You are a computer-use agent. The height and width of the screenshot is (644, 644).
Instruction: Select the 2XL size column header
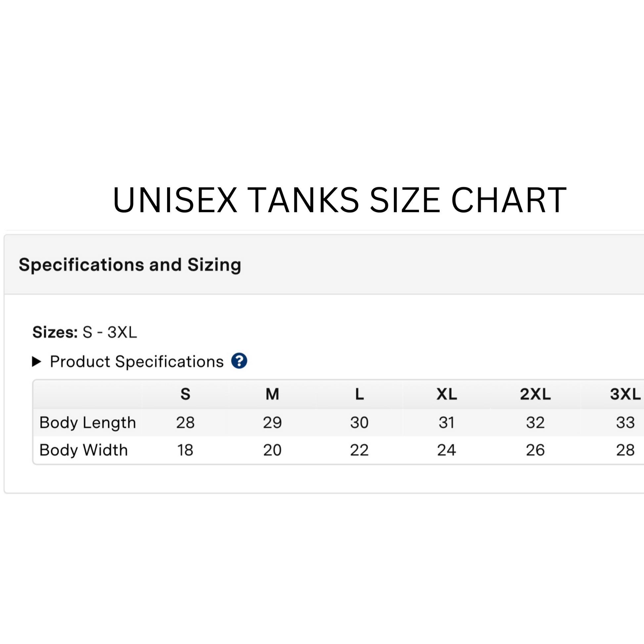coord(535,394)
